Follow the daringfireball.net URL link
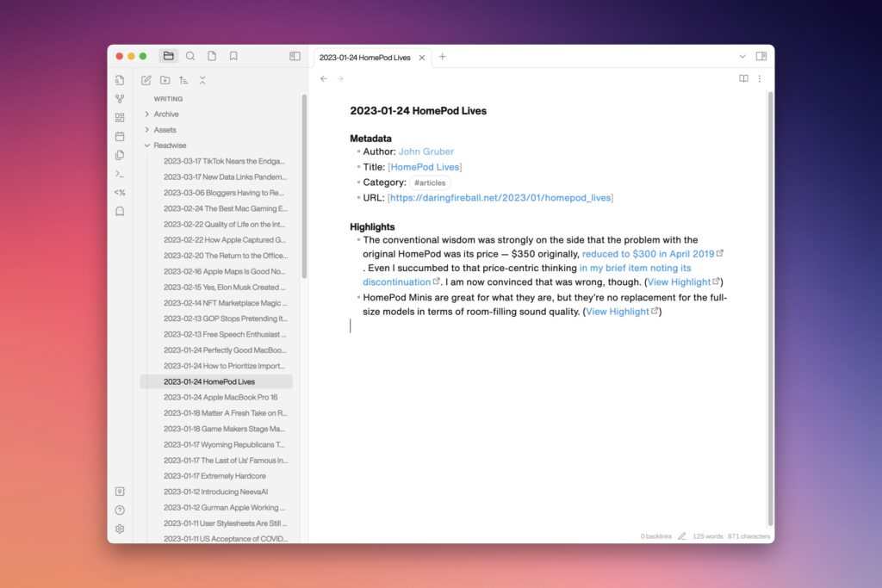This screenshot has width=882, height=588. coord(499,197)
